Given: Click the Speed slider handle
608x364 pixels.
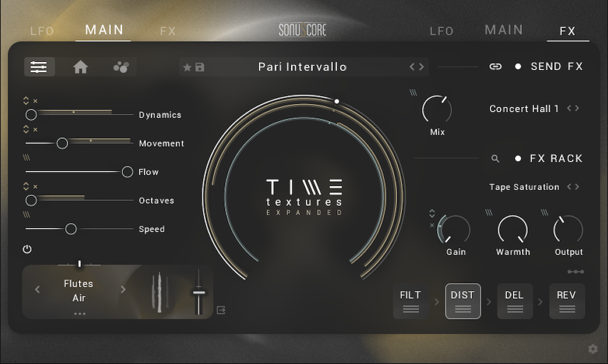Looking at the screenshot, I should [71, 229].
